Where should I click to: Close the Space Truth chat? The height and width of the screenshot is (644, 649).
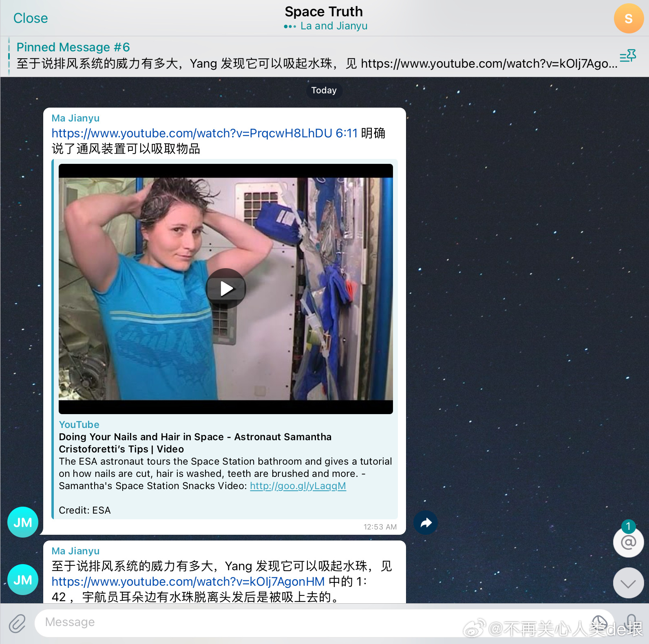click(31, 18)
